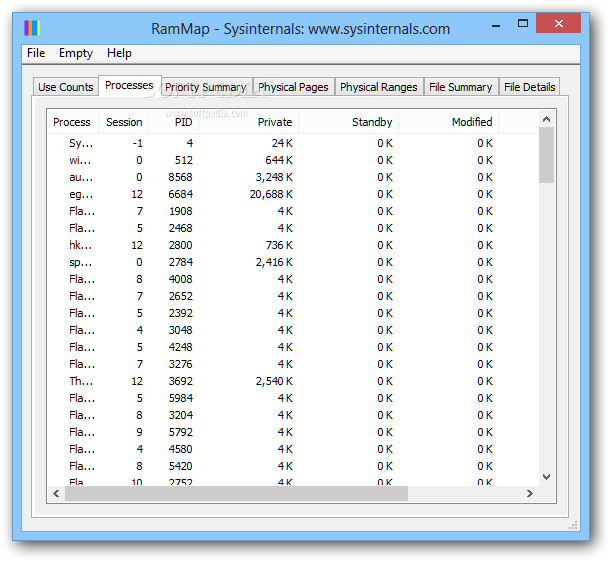Open the File Details tab
This screenshot has width=610, height=561.
(529, 87)
